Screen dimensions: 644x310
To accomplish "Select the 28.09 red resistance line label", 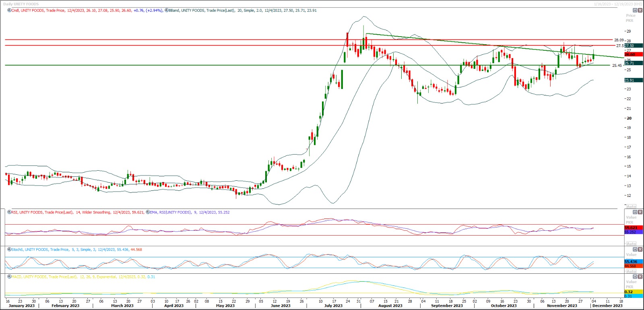I will 618,40.
